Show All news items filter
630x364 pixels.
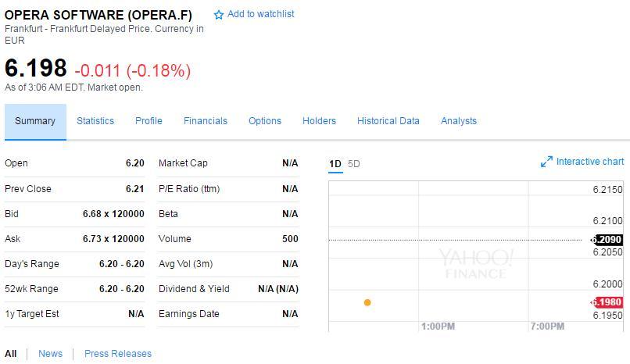point(11,354)
